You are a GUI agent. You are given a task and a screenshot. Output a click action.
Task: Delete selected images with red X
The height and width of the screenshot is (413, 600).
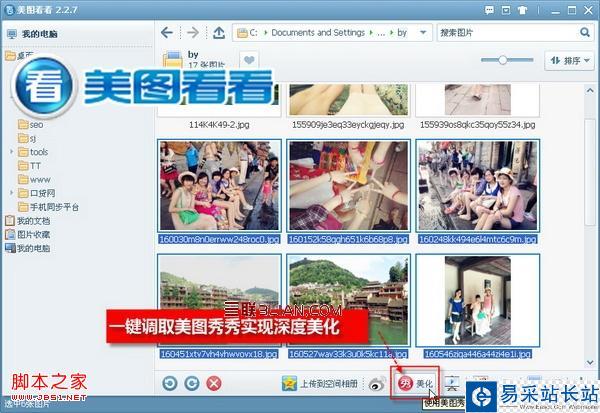tap(214, 383)
